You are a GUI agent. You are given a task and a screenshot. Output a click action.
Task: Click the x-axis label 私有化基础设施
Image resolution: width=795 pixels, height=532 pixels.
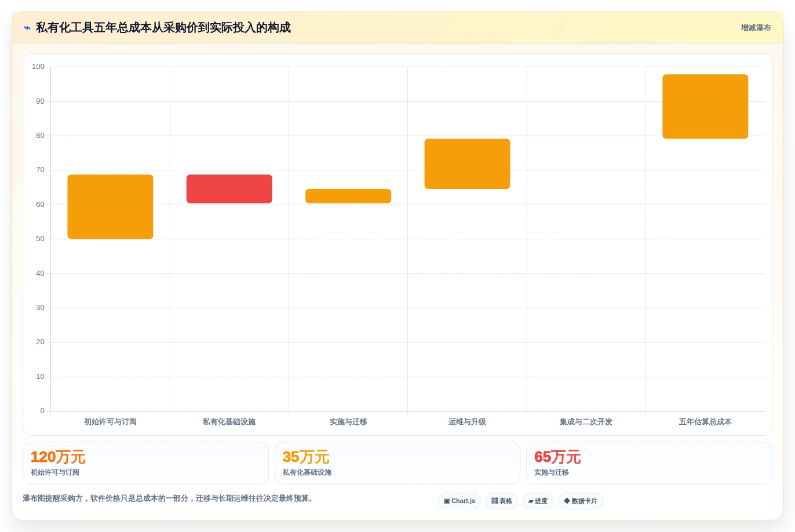[x=229, y=422]
